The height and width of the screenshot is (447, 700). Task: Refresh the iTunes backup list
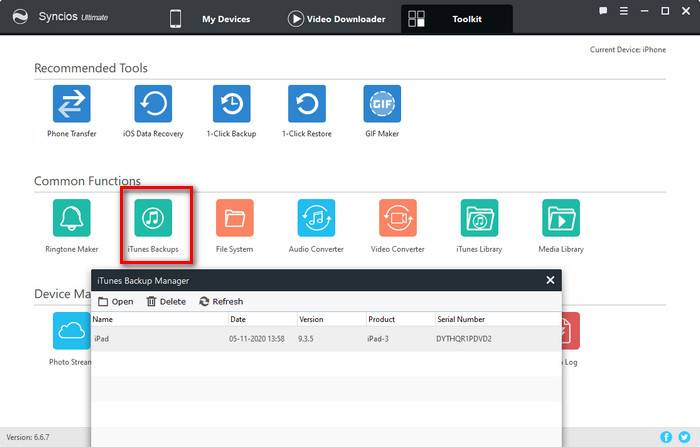221,301
